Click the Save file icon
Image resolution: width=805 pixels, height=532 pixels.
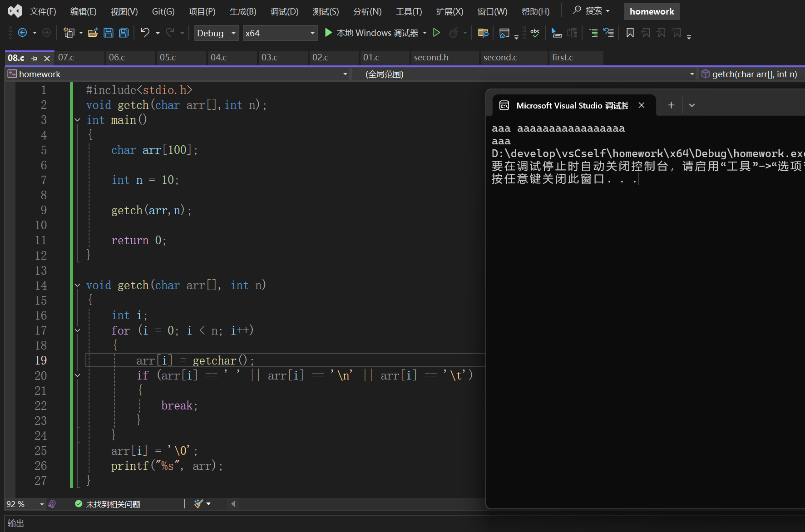point(109,33)
